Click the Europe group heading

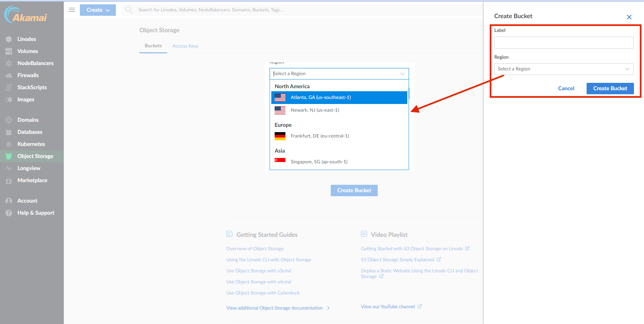tap(283, 125)
